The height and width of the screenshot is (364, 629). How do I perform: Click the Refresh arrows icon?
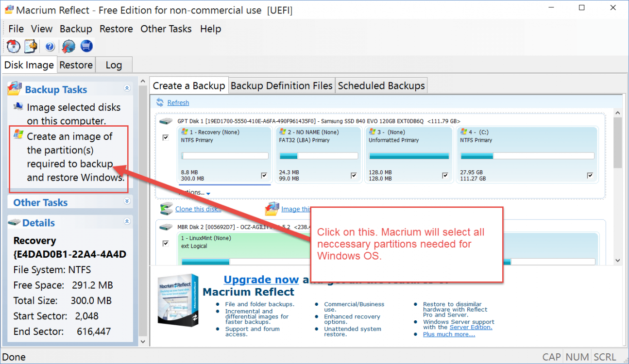pos(160,102)
